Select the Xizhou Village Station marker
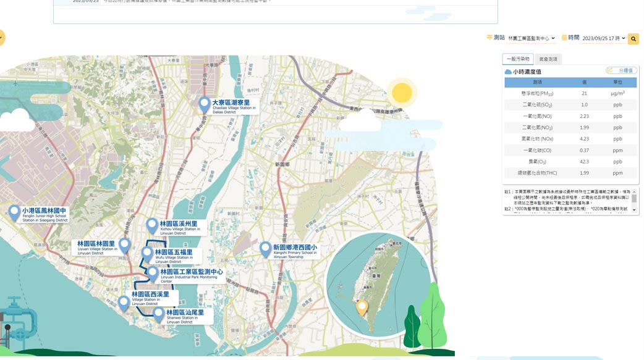The height and width of the screenshot is (360, 644). click(152, 225)
